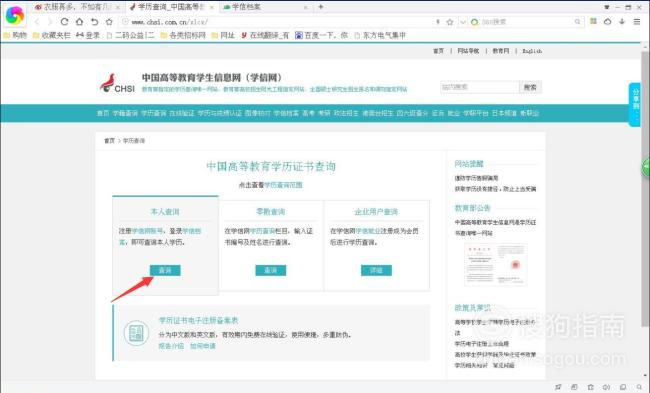
Task: Open 日本频道 in the navigation bar
Action: (504, 113)
